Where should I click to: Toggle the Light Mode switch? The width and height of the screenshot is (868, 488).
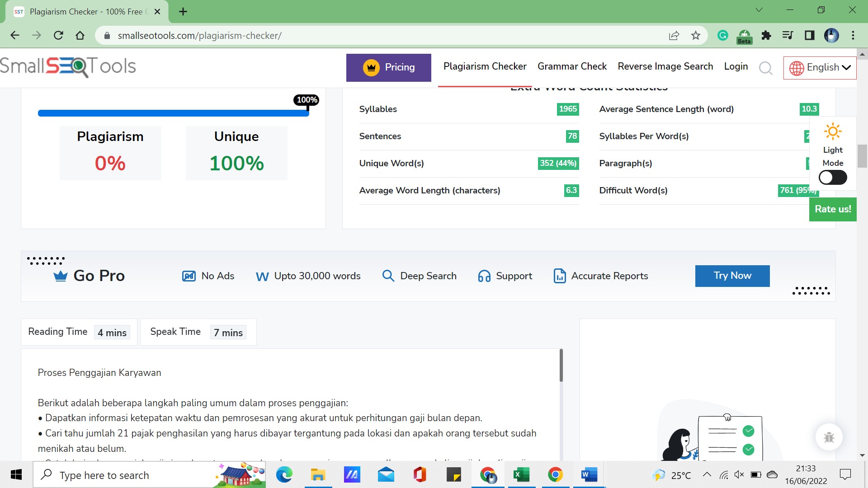833,178
